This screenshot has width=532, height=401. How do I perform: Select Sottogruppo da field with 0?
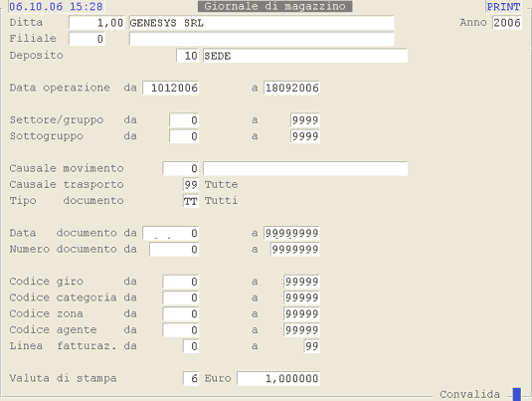click(x=184, y=136)
